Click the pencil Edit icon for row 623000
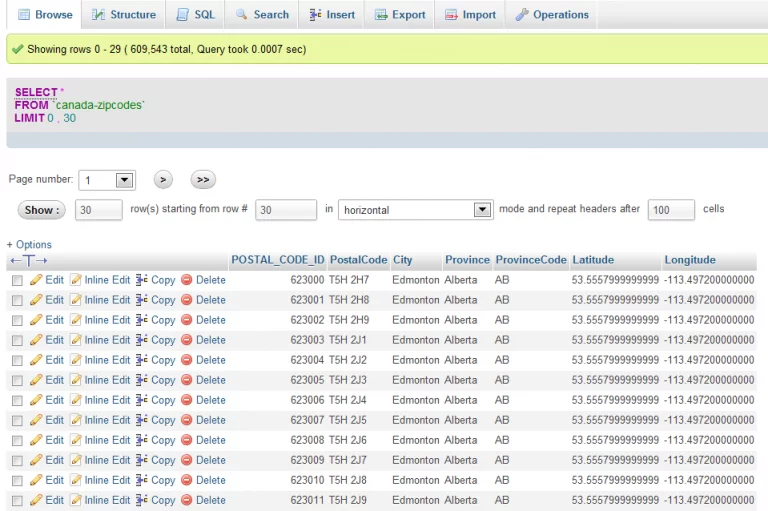 pos(36,280)
